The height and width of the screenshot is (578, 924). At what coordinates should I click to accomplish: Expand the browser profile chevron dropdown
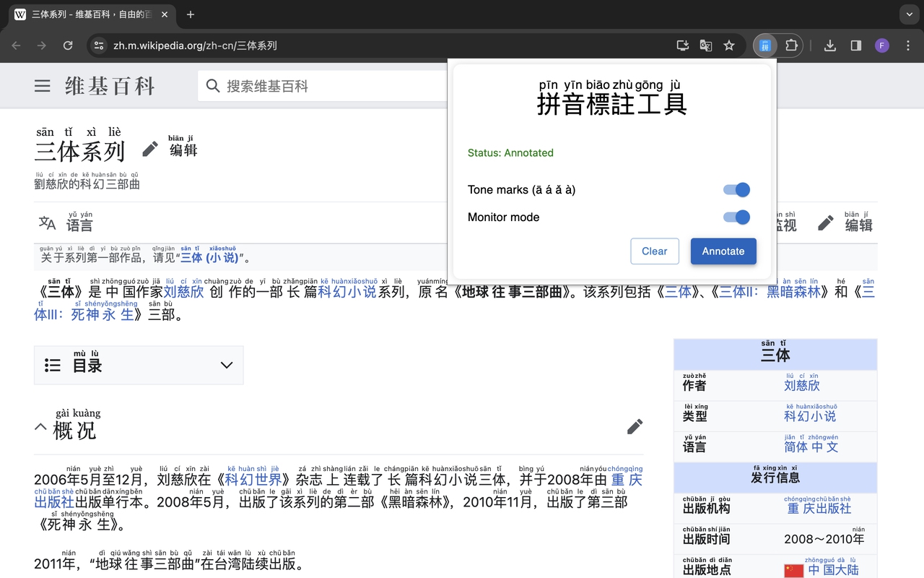tap(908, 14)
